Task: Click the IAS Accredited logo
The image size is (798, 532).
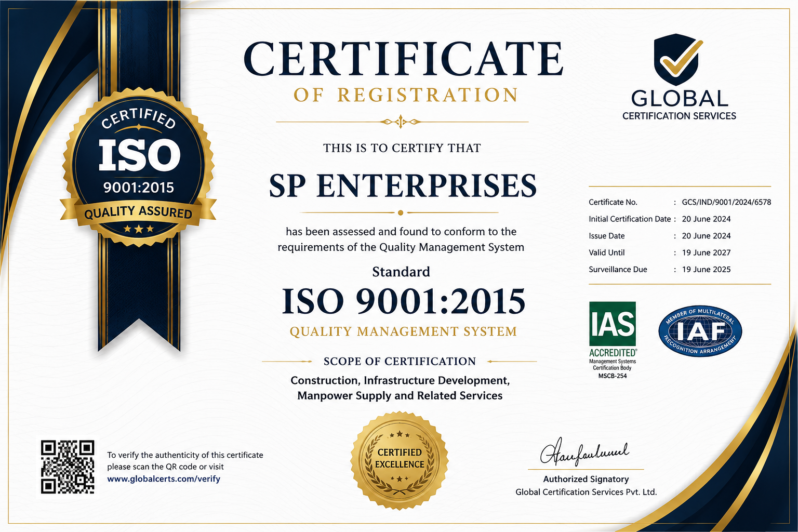Action: pyautogui.click(x=613, y=340)
